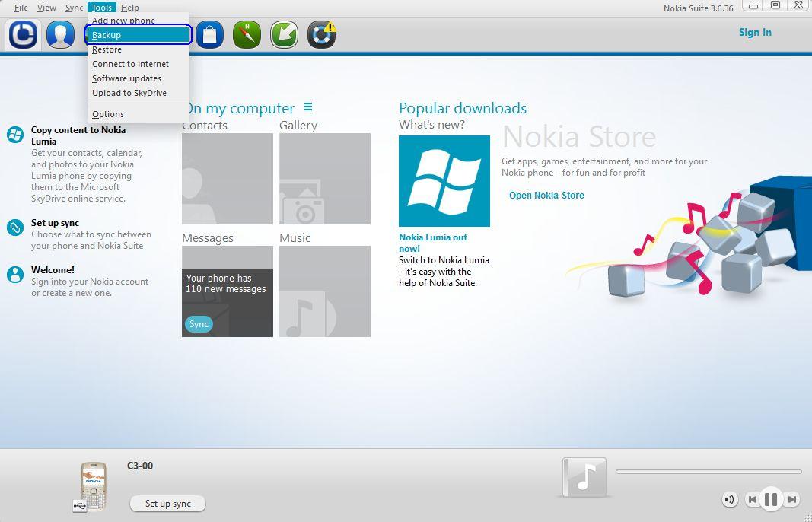Click the Welcome! heading link

tap(53, 270)
